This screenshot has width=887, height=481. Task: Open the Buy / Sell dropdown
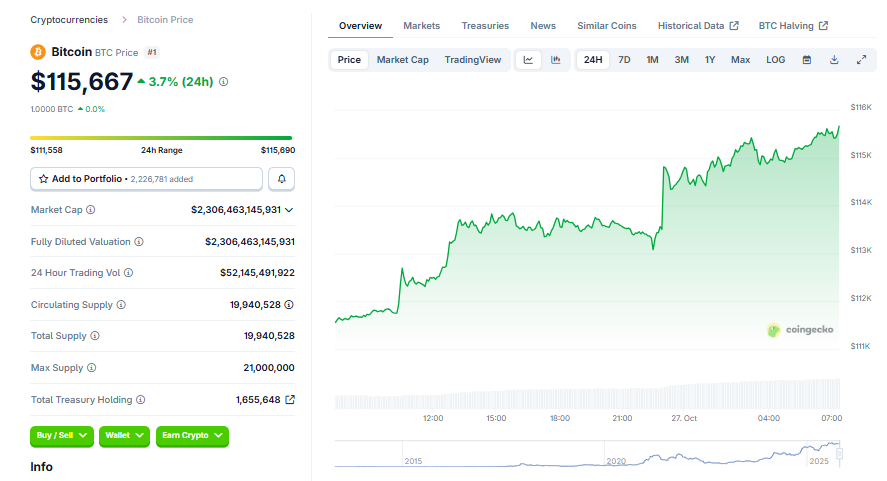tap(61, 436)
